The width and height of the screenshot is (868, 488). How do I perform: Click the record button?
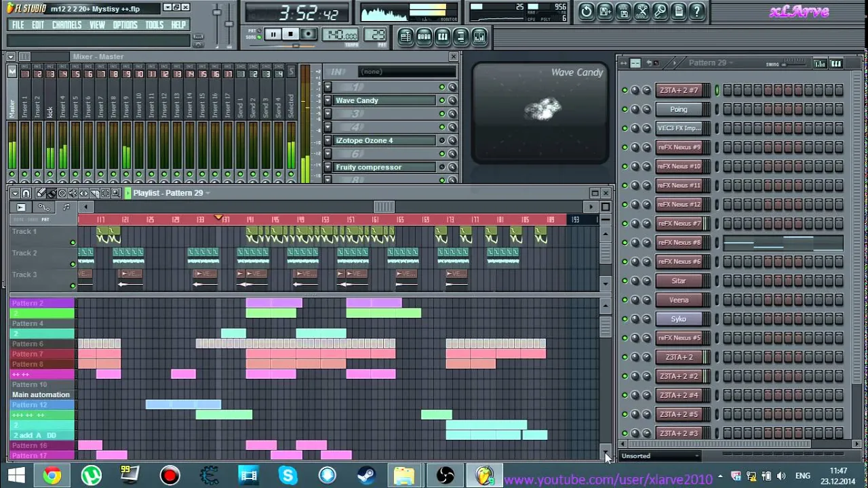(x=309, y=35)
